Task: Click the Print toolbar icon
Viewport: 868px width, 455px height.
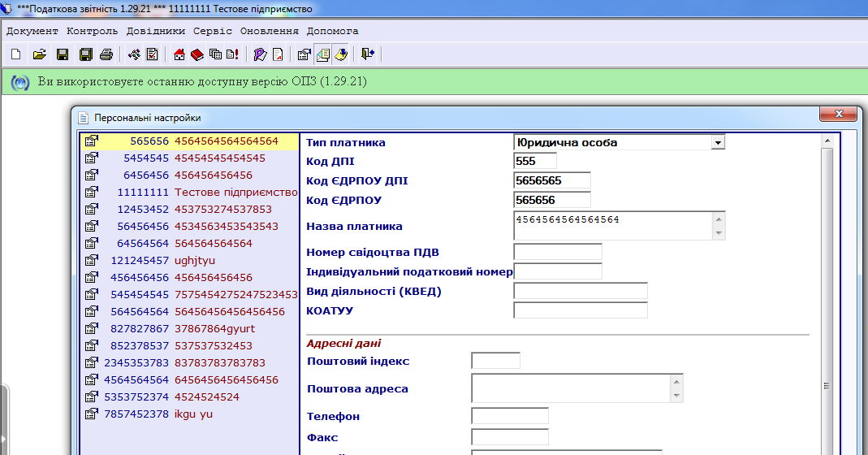Action: [x=106, y=54]
